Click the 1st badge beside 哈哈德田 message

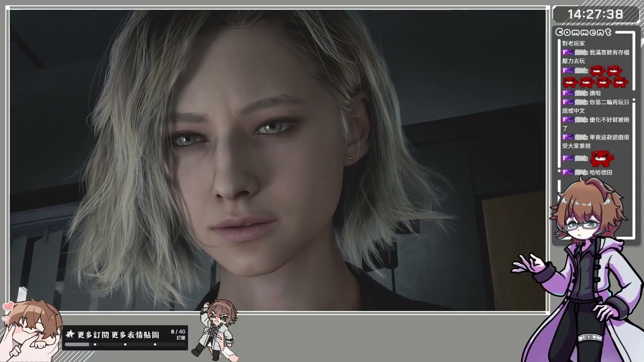click(x=565, y=172)
